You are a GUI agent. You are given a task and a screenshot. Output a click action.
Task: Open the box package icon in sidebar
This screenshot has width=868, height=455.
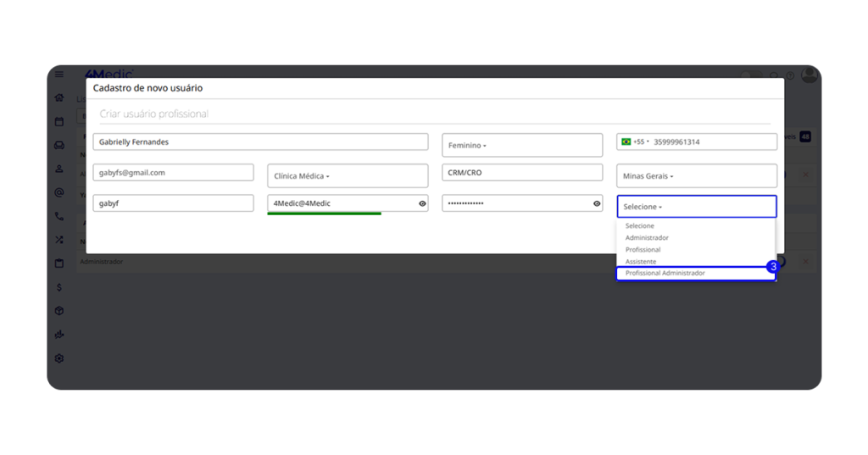pos(59,311)
